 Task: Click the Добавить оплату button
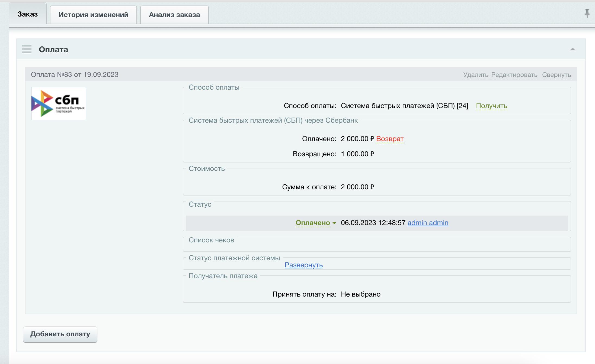click(60, 334)
